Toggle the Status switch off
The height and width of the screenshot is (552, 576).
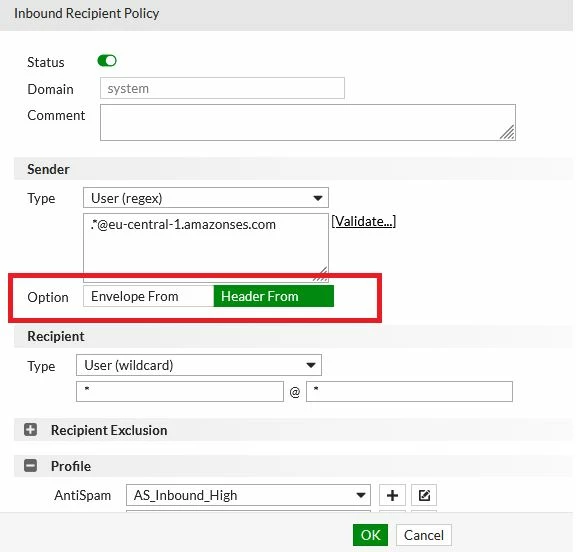(107, 61)
